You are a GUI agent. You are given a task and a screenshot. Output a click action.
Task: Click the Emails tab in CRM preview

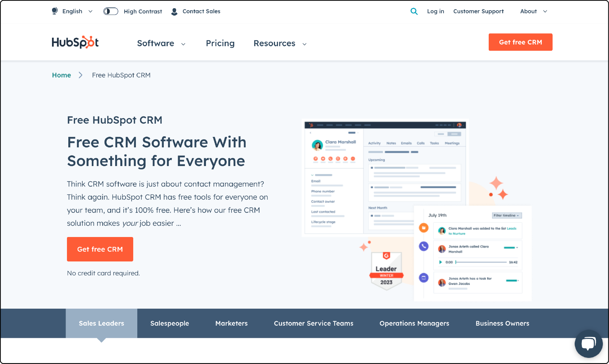tap(406, 143)
